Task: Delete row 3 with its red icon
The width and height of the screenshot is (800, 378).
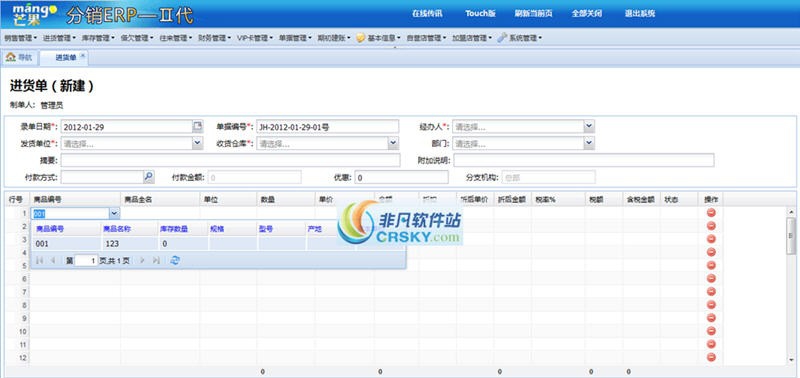Action: click(x=711, y=239)
